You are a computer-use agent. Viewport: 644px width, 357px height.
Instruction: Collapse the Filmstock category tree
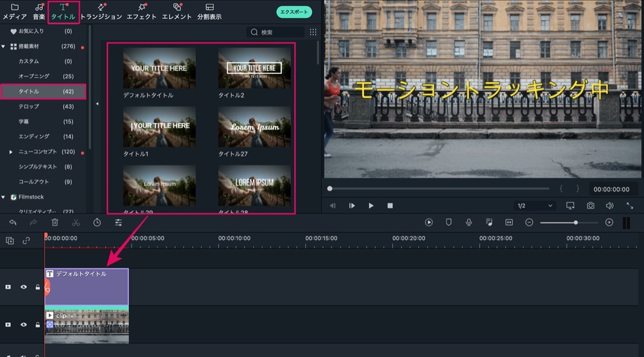click(x=4, y=197)
